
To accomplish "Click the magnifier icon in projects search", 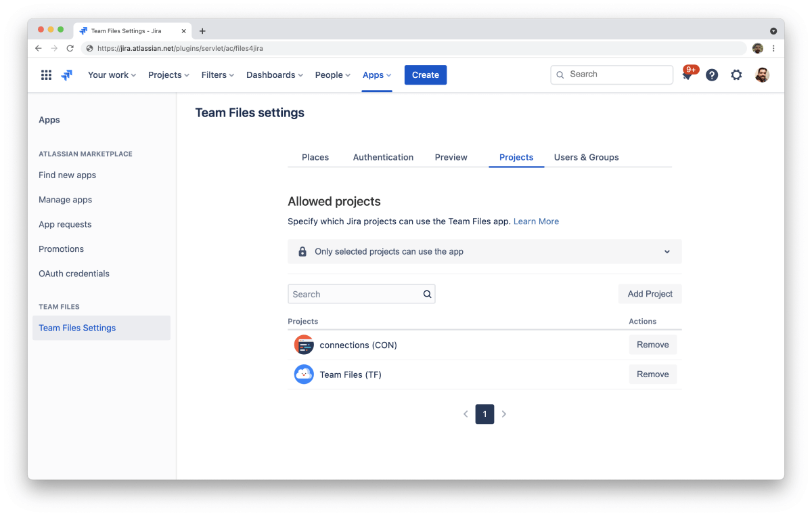I will click(x=427, y=294).
